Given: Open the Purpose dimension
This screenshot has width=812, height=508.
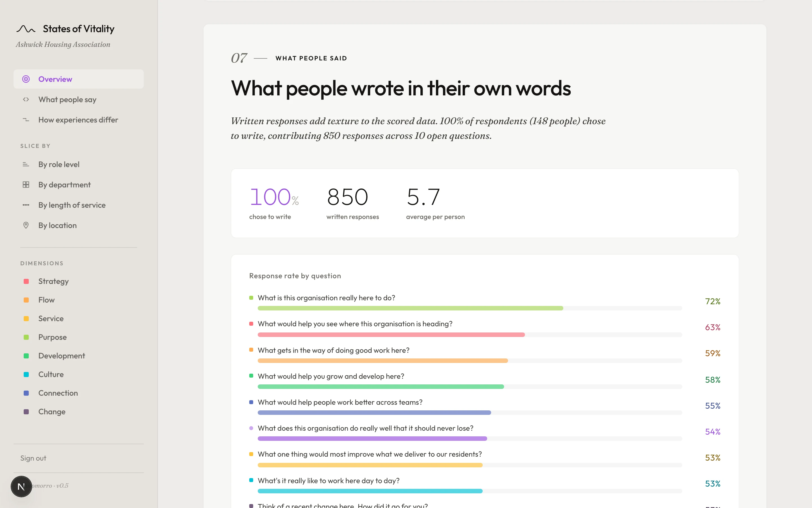Looking at the screenshot, I should (x=78, y=337).
